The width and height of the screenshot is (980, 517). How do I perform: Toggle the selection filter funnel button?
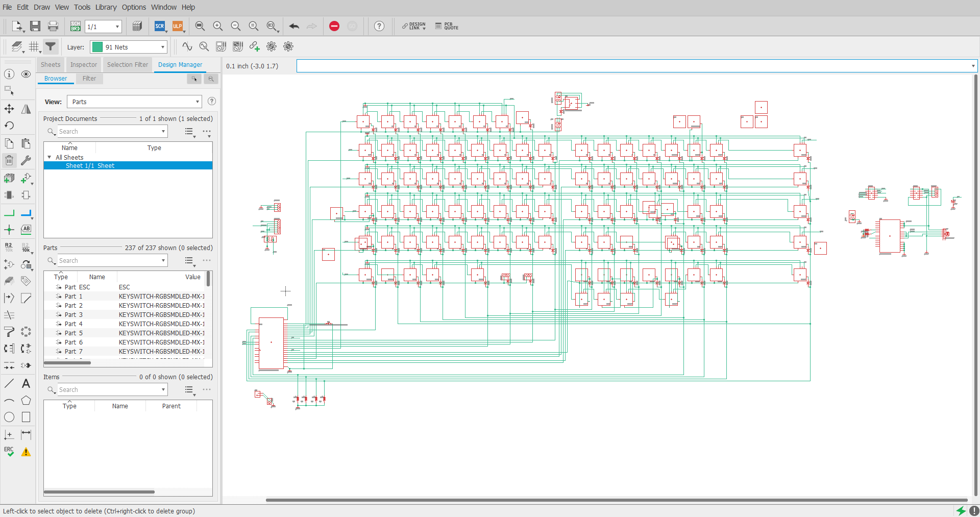[x=51, y=47]
